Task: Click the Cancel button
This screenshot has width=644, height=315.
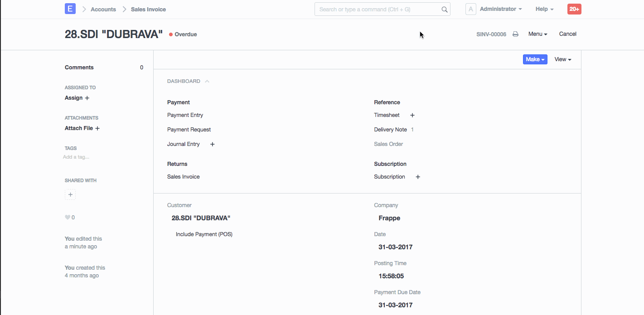Action: [x=567, y=34]
